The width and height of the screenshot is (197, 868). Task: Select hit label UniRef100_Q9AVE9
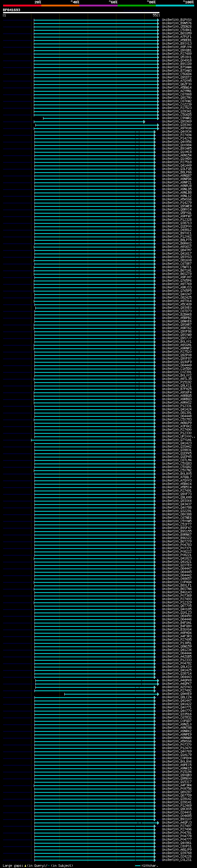point(177,694)
